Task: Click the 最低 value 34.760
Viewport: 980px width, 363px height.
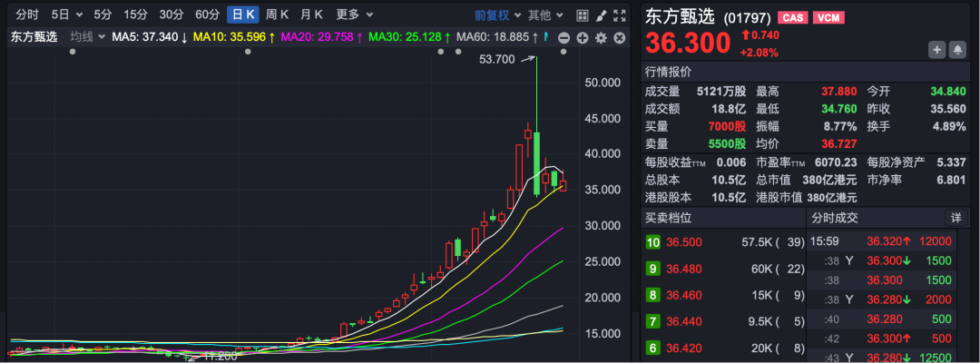Action: 838,109
